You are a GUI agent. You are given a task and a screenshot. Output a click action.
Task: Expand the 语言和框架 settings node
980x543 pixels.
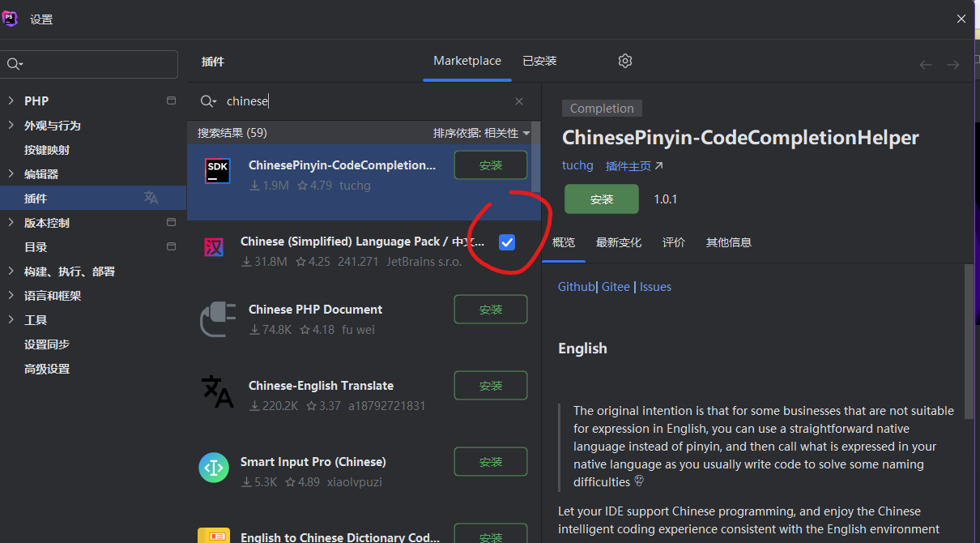11,295
